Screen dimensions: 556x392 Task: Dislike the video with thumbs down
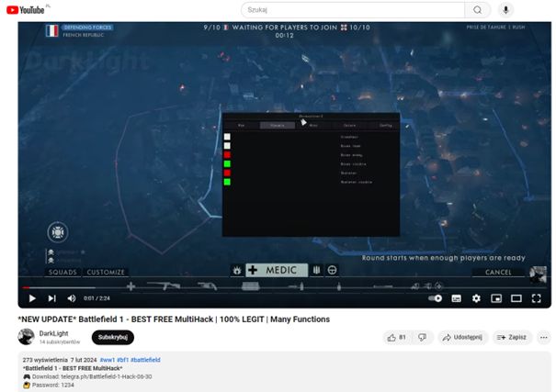click(x=422, y=338)
